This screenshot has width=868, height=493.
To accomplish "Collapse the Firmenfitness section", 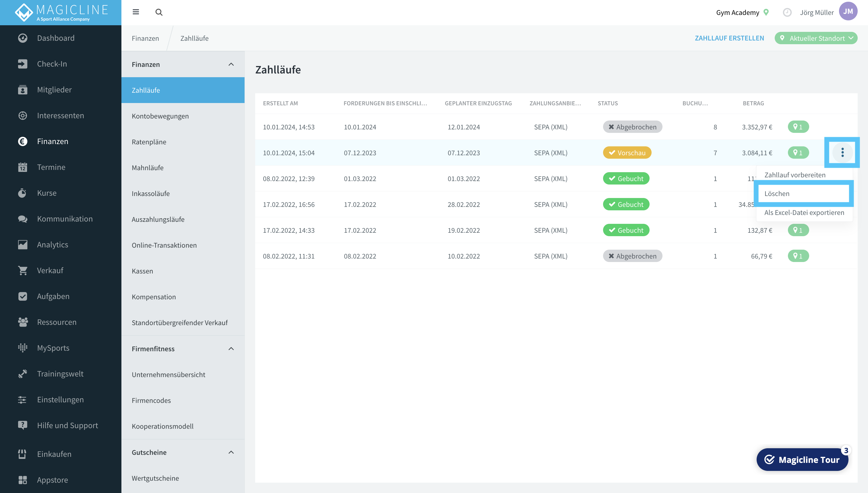I will pyautogui.click(x=231, y=349).
